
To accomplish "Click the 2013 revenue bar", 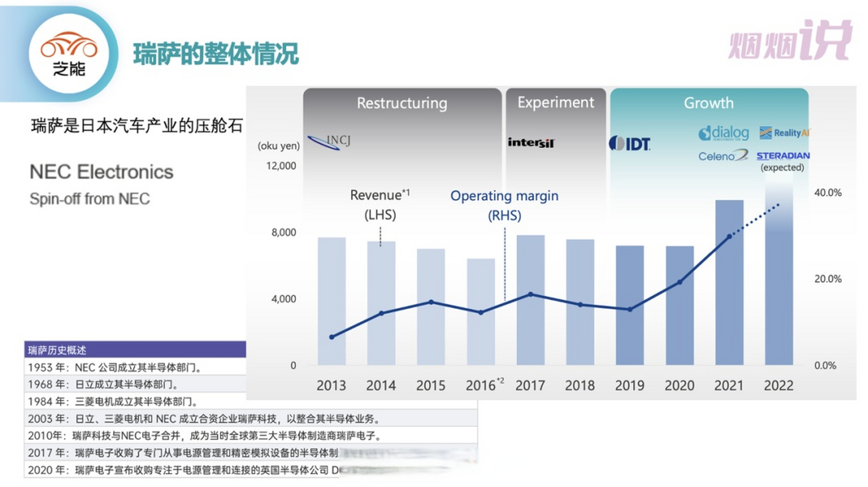I will click(332, 301).
